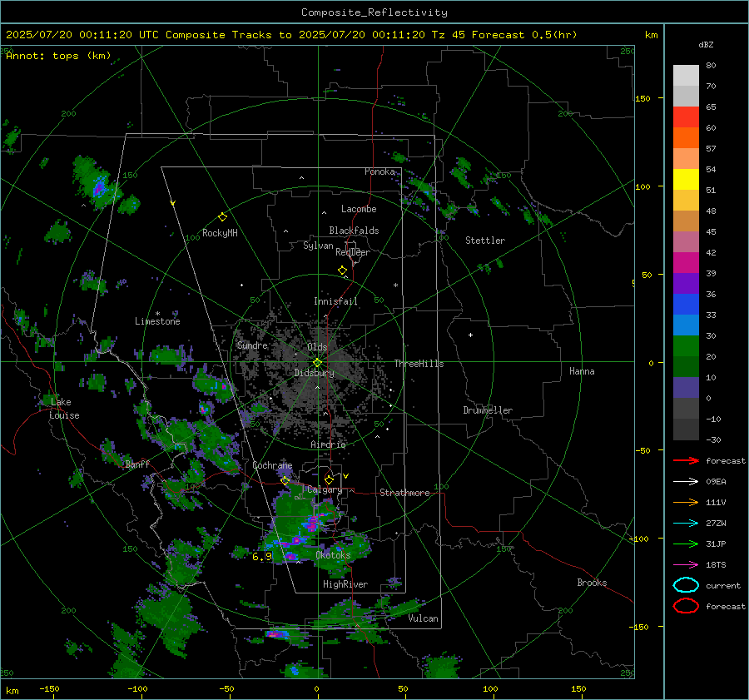The width and height of the screenshot is (749, 700).
Task: Click the ThreeHills city label
Action: [x=419, y=364]
